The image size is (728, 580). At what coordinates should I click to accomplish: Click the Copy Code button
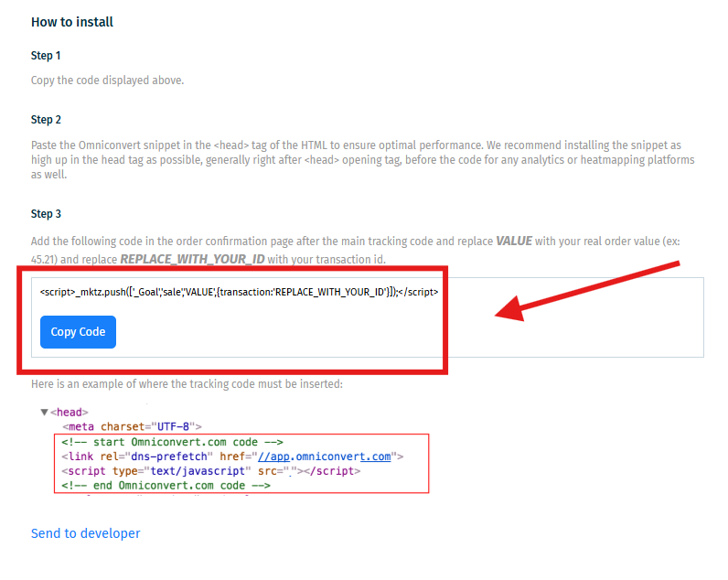[78, 332]
